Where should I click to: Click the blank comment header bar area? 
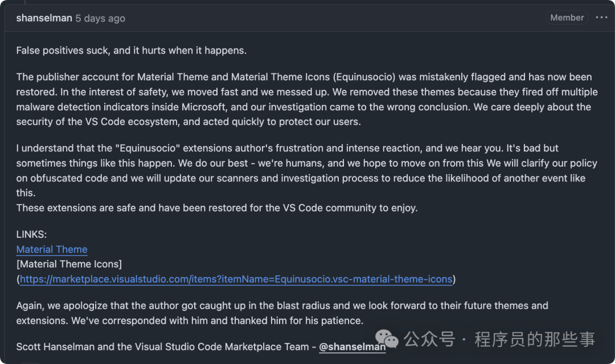(333, 18)
